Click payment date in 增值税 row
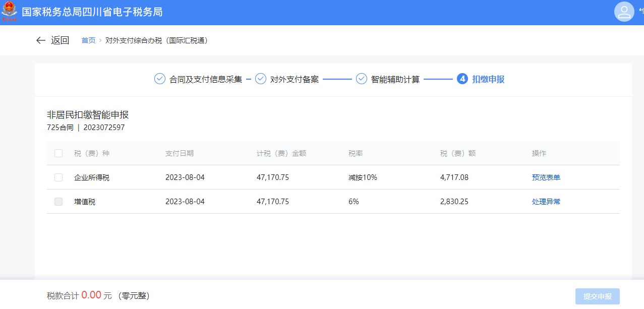The height and width of the screenshot is (309, 644). pyautogui.click(x=185, y=202)
